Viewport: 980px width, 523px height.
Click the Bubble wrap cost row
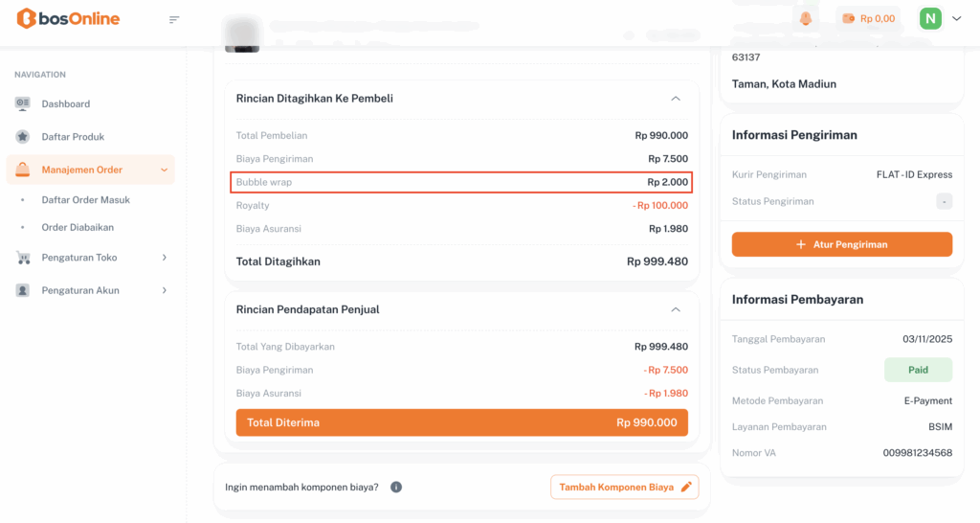click(x=461, y=182)
